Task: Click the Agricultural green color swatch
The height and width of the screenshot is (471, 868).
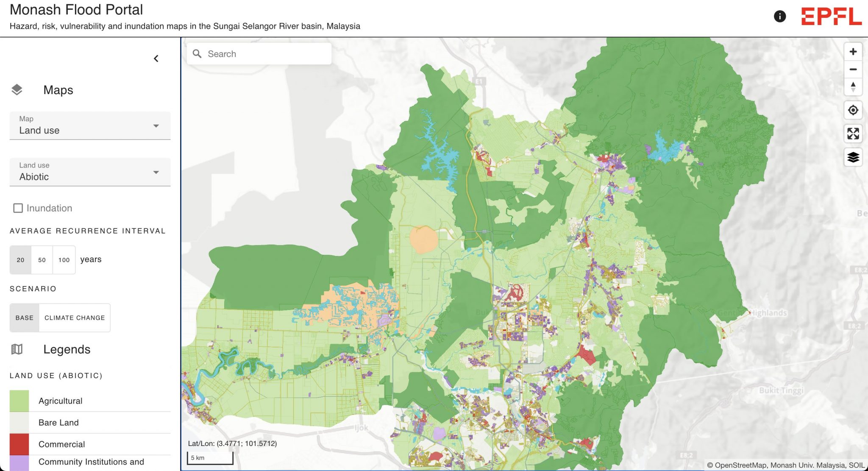Action: (19, 400)
